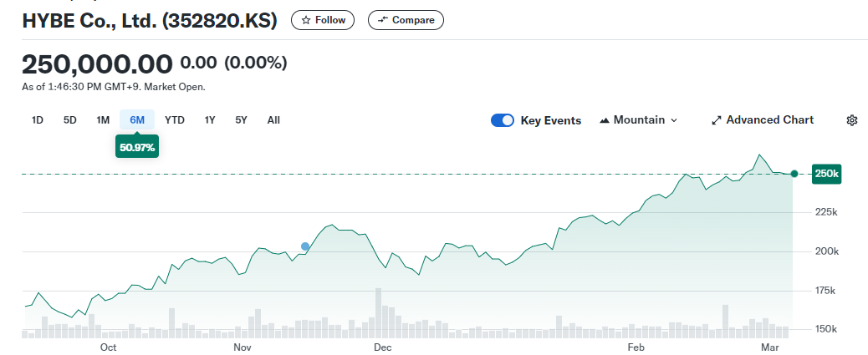This screenshot has height=355, width=868.
Task: Open the Advanced Chart link
Action: [x=763, y=120]
